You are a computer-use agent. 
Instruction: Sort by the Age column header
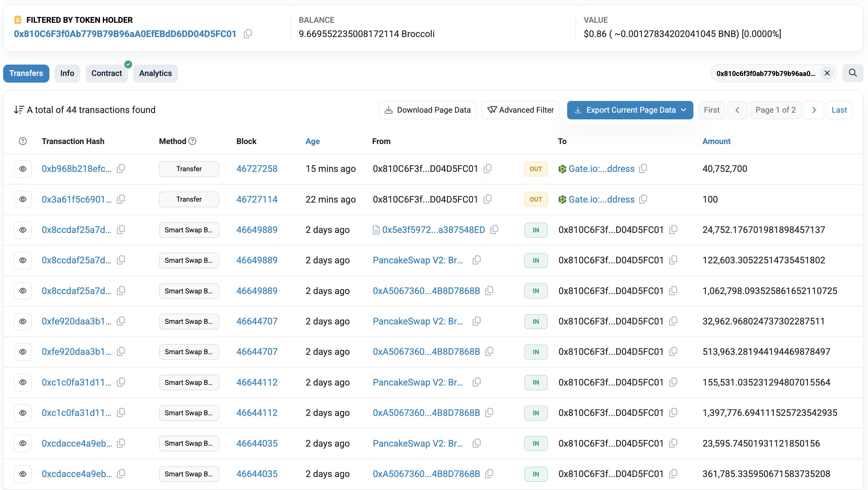pyautogui.click(x=313, y=141)
